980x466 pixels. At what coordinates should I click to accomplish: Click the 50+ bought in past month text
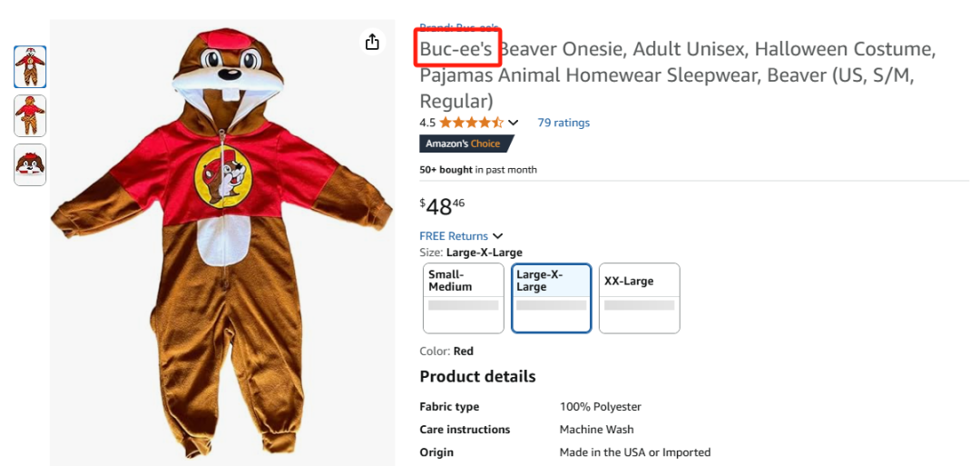point(478,170)
